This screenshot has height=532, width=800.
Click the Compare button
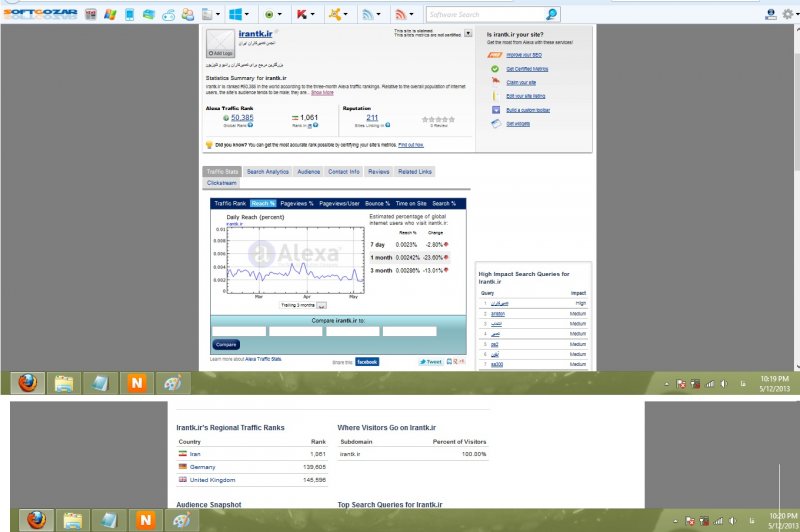226,345
